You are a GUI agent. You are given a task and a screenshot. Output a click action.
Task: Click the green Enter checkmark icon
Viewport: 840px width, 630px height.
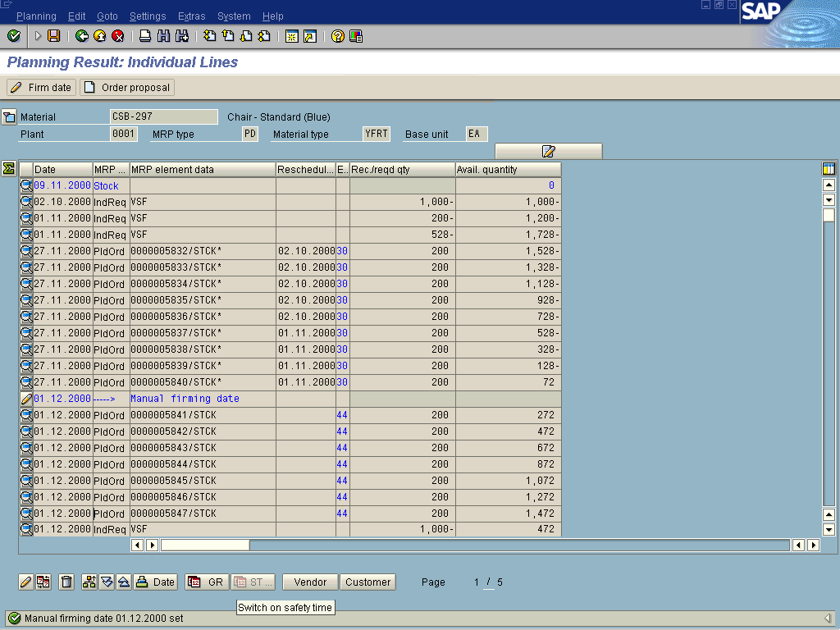(14, 36)
